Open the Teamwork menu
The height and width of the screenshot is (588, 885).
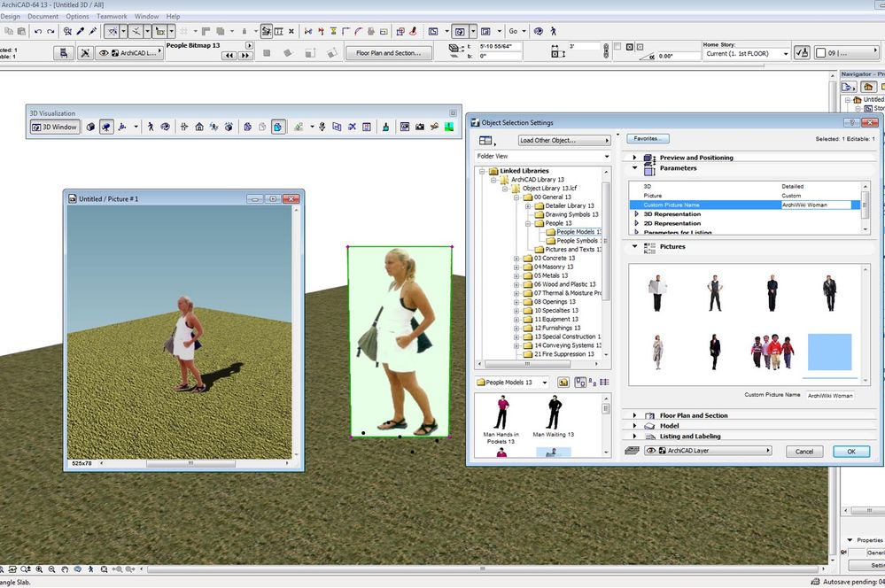[x=112, y=16]
